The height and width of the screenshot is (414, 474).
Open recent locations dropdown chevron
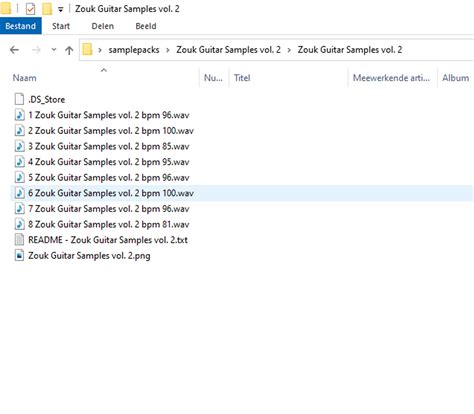(54, 50)
